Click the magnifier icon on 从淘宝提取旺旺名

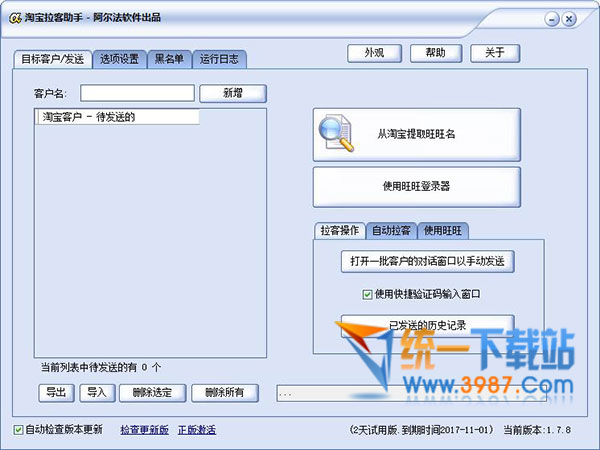point(334,135)
